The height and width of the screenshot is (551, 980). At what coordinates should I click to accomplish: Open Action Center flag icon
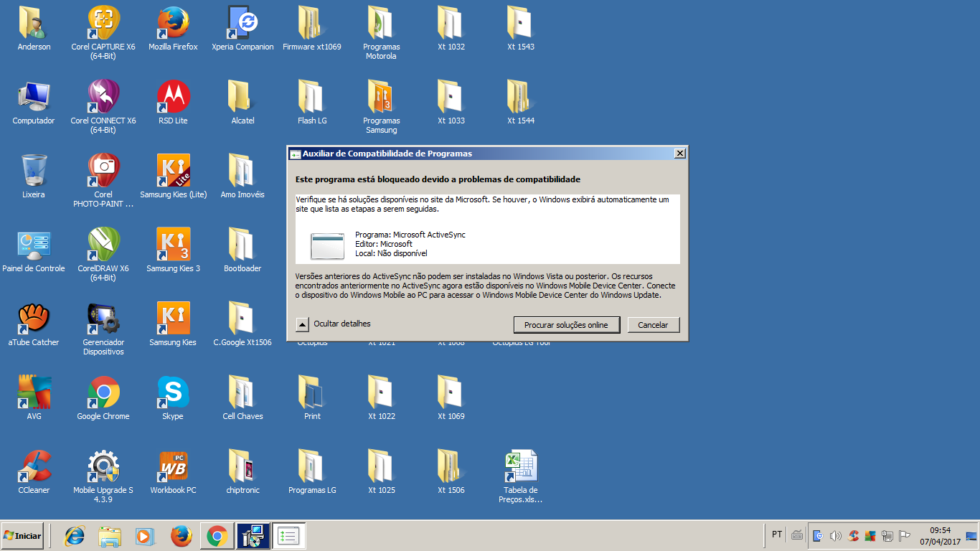tap(905, 536)
